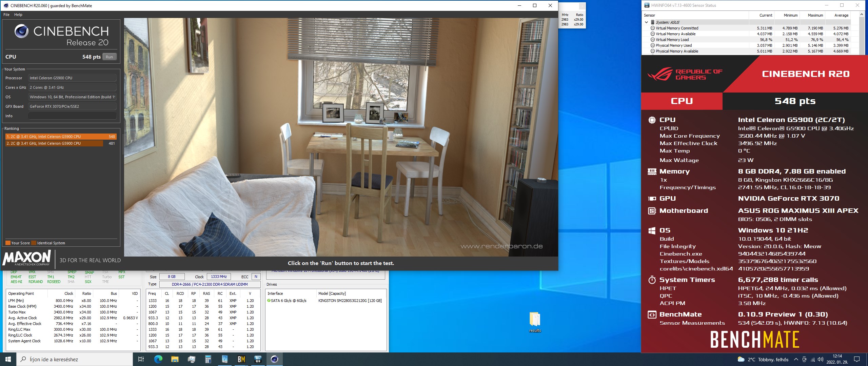Image resolution: width=868 pixels, height=366 pixels.
Task: Click the taskbar search box
Action: (75, 359)
